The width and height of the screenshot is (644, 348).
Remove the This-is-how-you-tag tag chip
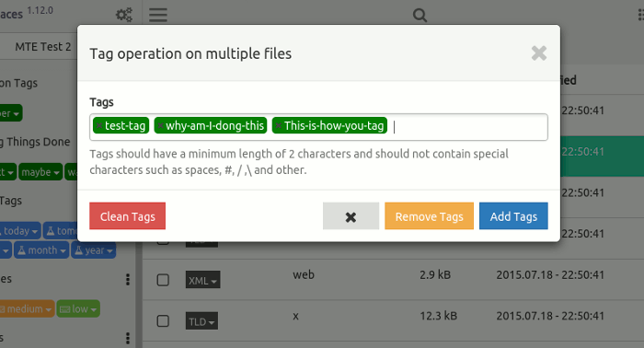point(278,126)
